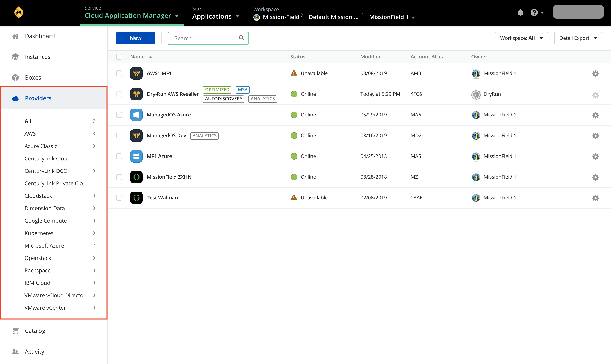Click the DryRun owner atom icon
611x364 pixels.
[x=476, y=95]
